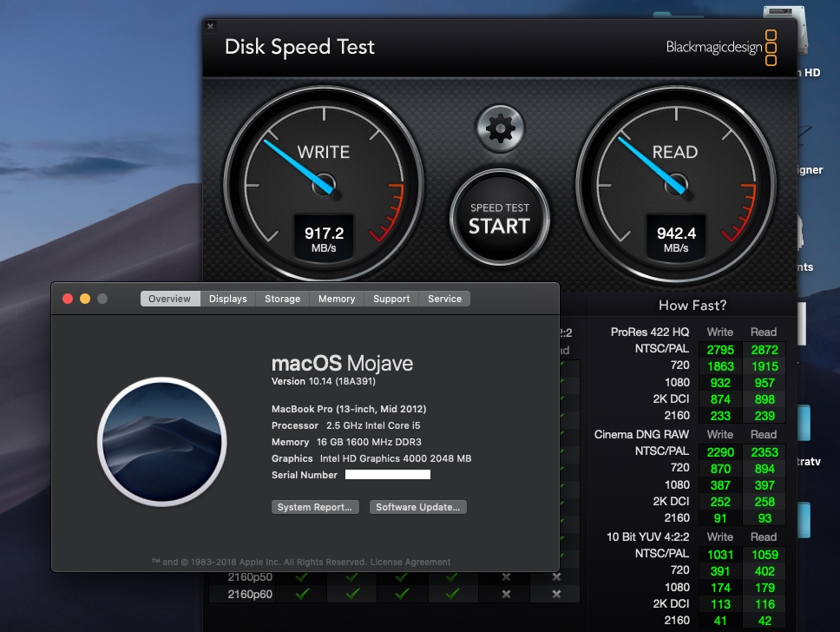This screenshot has width=840, height=632.
Task: Click the 894 read value
Action: [765, 469]
